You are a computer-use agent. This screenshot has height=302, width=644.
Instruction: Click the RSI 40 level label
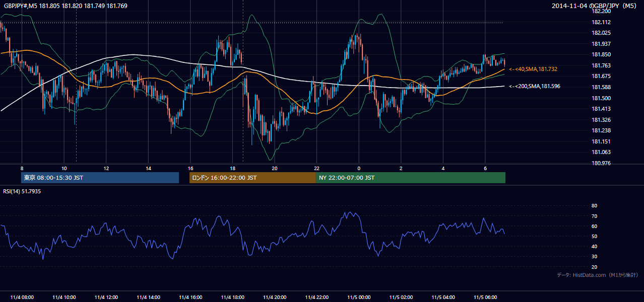tap(594, 247)
